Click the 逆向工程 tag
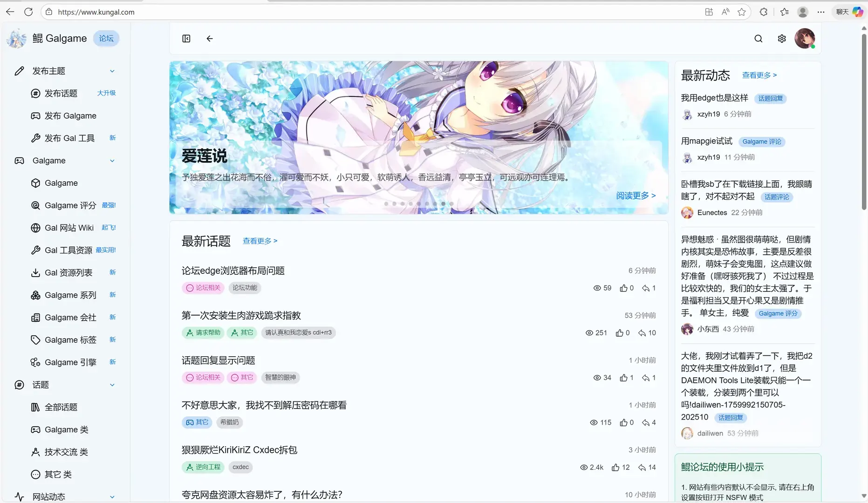 [203, 467]
